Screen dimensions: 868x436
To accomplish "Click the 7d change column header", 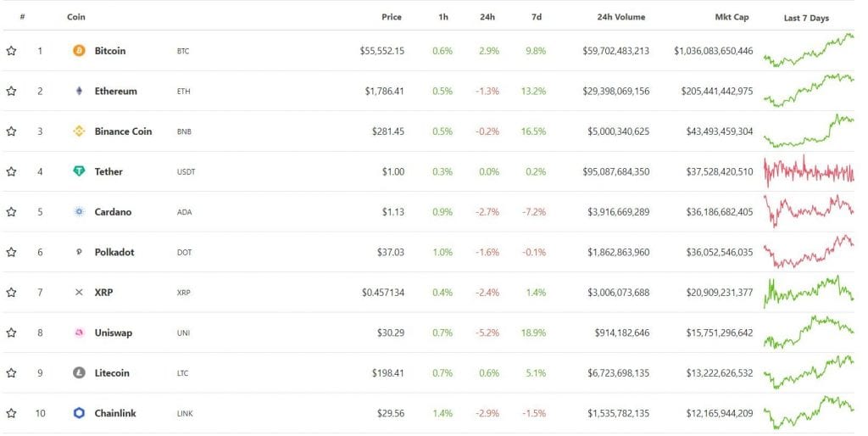I will click(537, 17).
